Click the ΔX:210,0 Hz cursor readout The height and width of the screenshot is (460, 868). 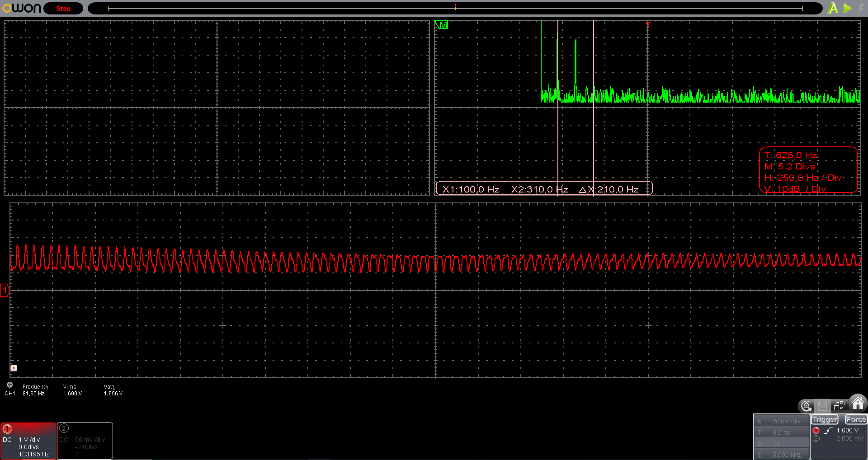pos(609,189)
